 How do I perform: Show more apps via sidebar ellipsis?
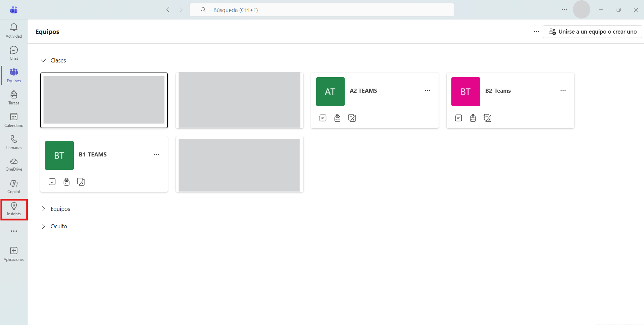point(14,231)
